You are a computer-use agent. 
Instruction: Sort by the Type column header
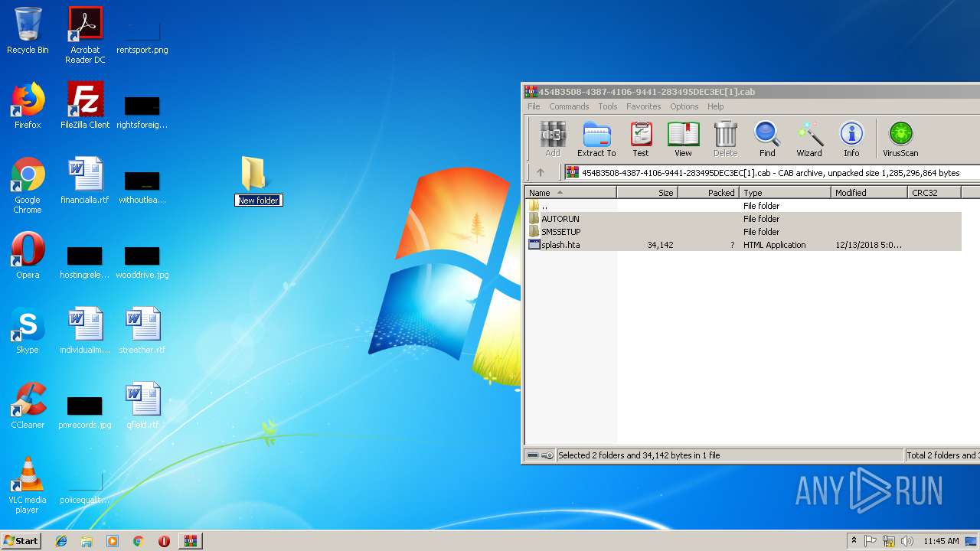click(x=786, y=193)
